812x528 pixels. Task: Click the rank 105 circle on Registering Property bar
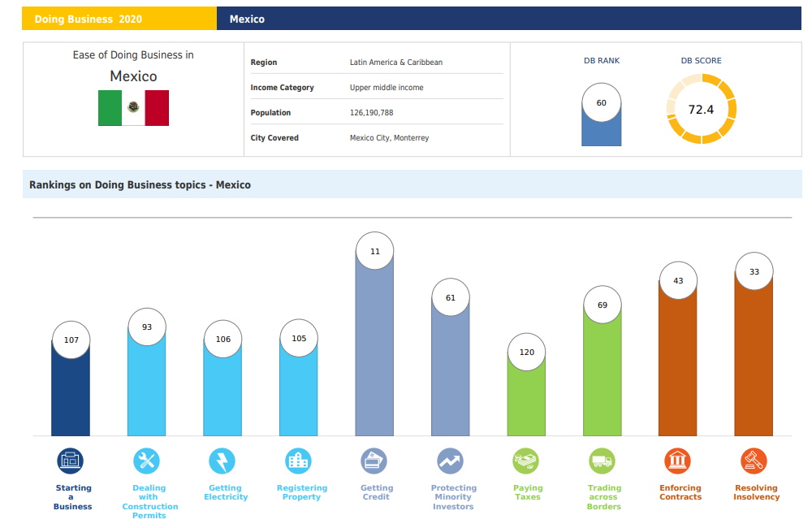[x=299, y=338]
